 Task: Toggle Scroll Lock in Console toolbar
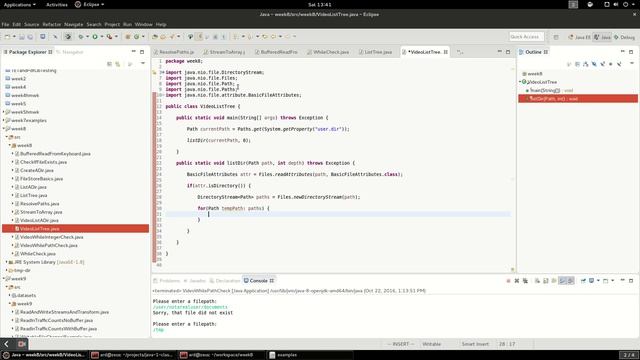pos(546,281)
